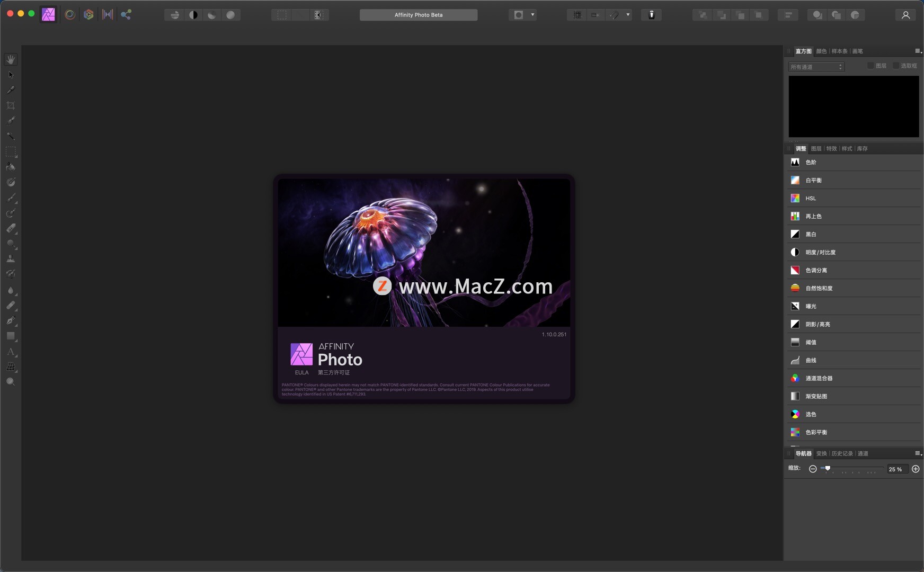Select the Rectangular Marquee tool
924x572 pixels.
pos(11,151)
